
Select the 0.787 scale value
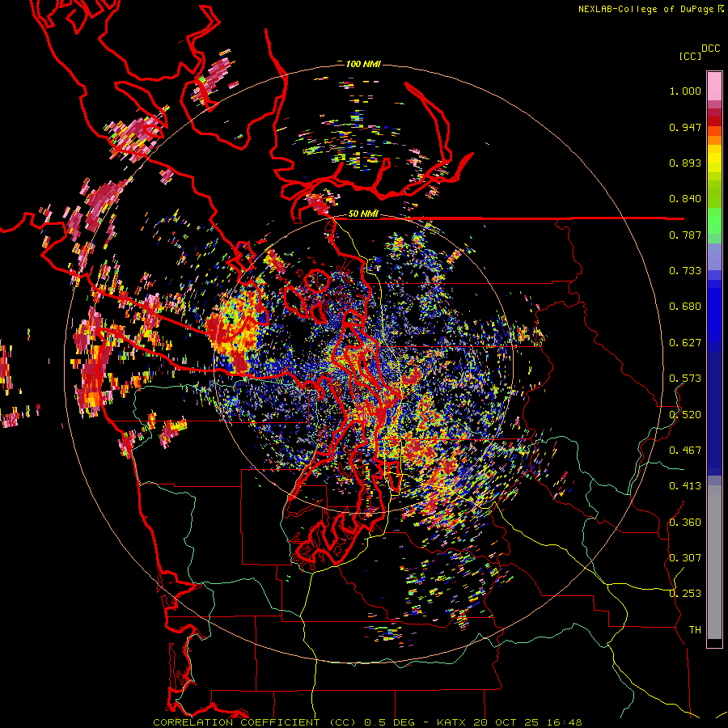click(x=685, y=235)
